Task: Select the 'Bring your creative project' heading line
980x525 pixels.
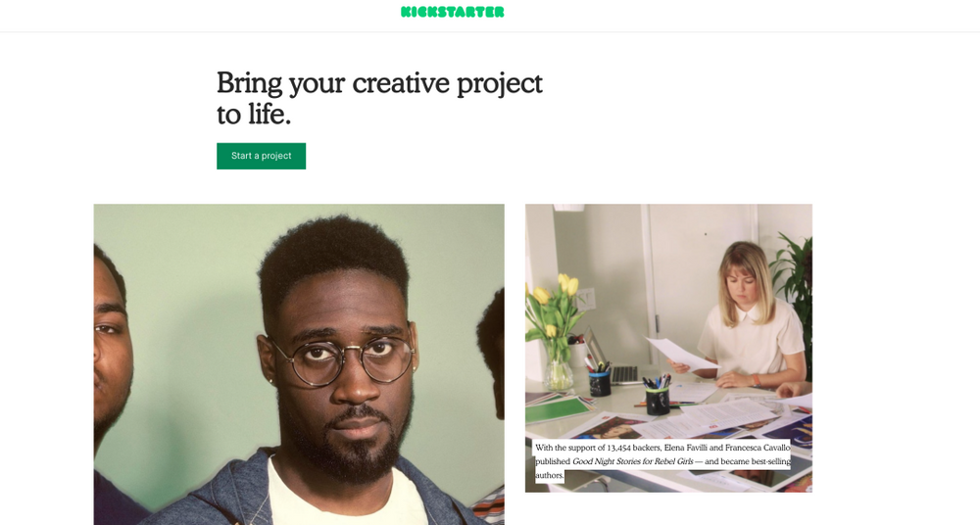Action: click(379, 83)
